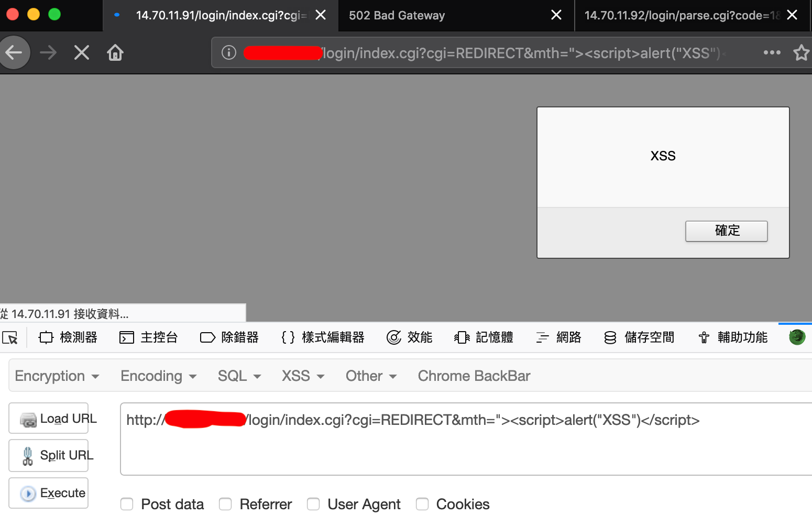Close the 502 Bad Gateway tab
Screen dimensions: 812x526
[x=556, y=15]
